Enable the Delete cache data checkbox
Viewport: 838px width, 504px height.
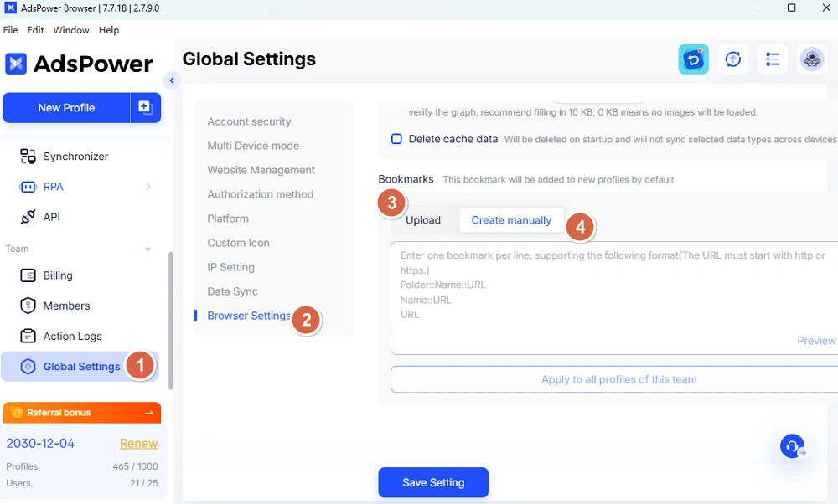coord(397,139)
